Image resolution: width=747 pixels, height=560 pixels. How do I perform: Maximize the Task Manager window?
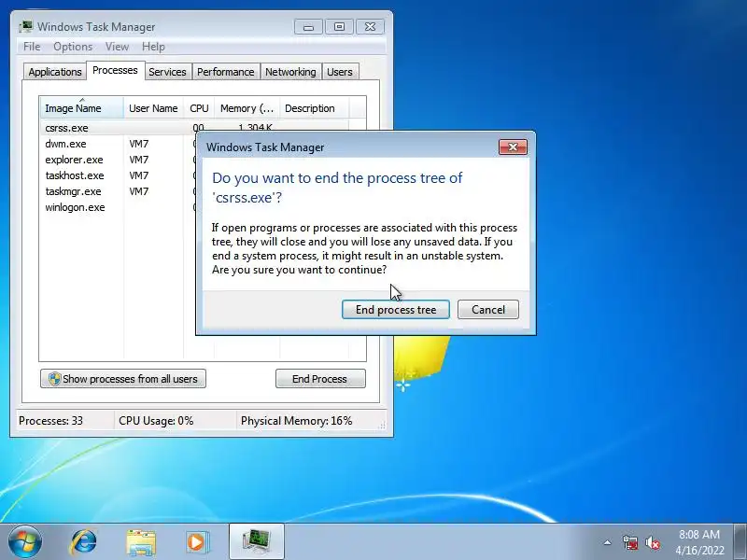(x=339, y=27)
